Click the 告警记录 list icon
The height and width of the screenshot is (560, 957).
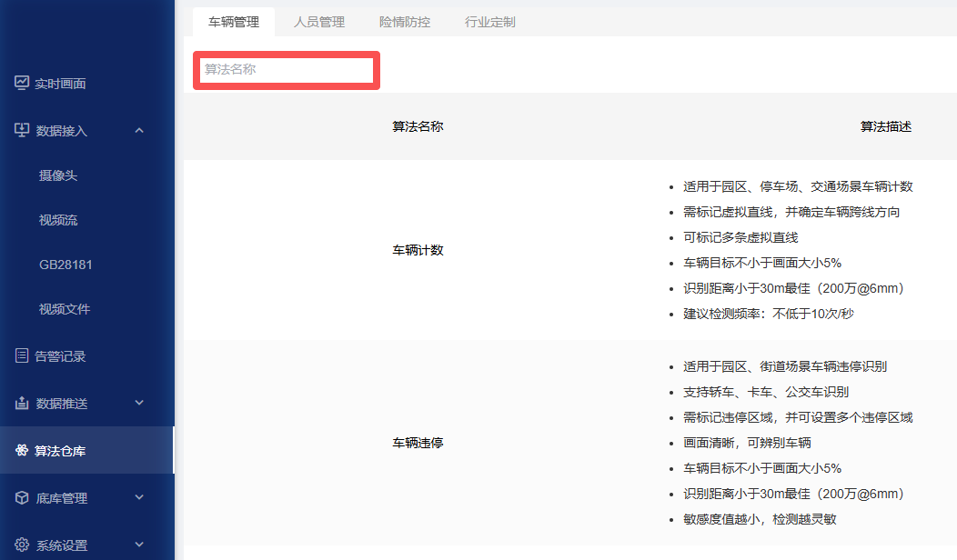point(22,355)
